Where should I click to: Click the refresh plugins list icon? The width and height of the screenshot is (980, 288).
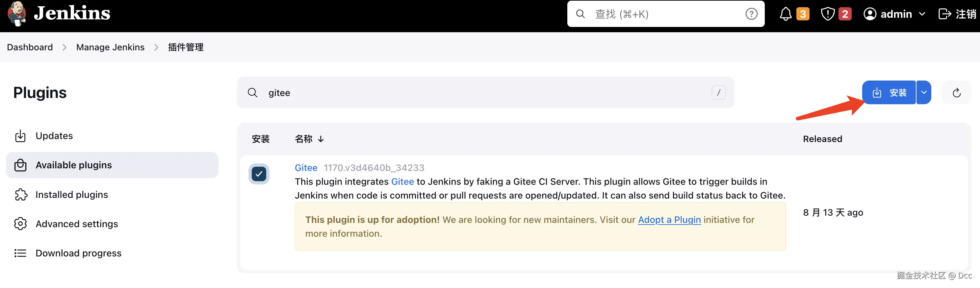click(x=956, y=93)
